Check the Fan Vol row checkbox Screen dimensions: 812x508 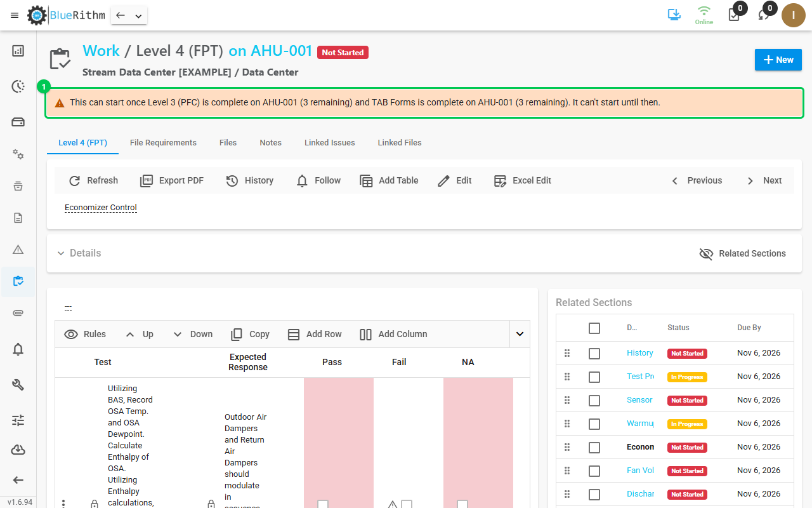(594, 471)
